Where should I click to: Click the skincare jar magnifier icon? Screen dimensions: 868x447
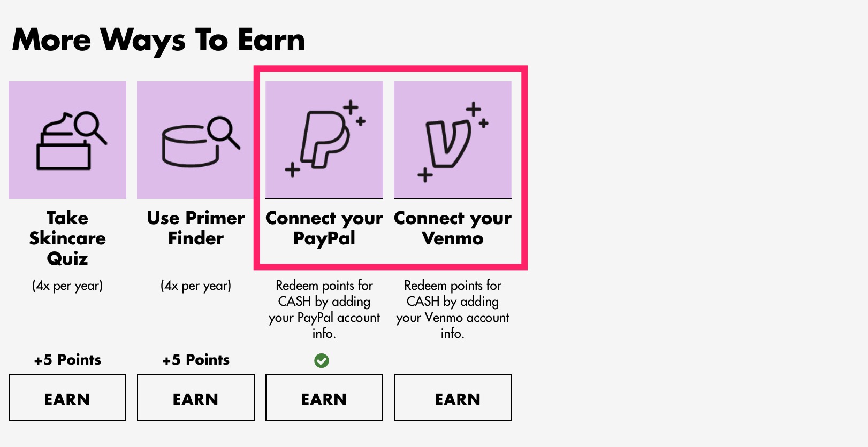click(67, 140)
